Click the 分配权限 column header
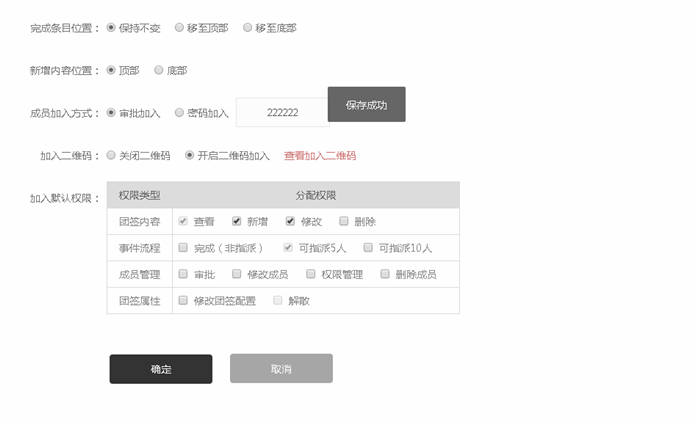700x424 pixels. pos(316,195)
